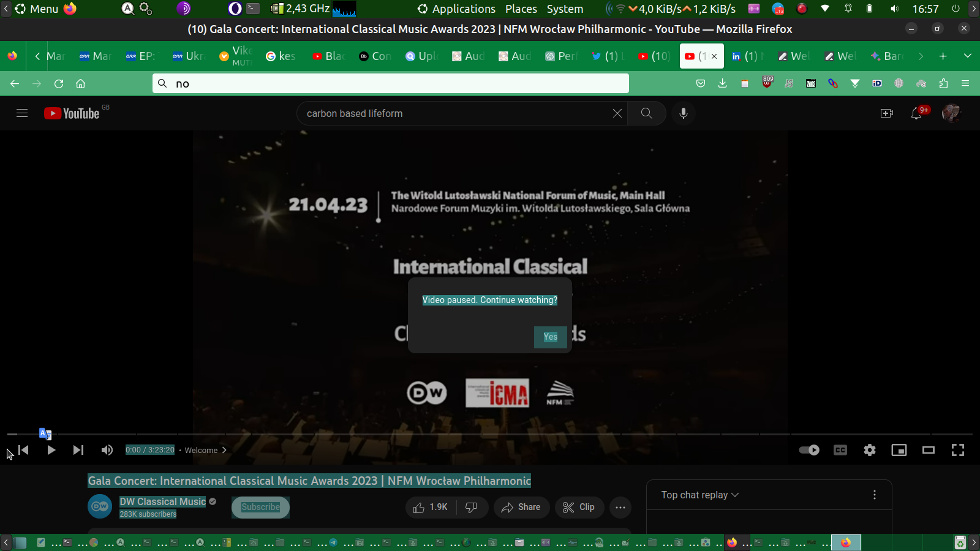The height and width of the screenshot is (551, 980).
Task: Open the Firefox extensions puzzle menu
Action: click(x=943, y=83)
